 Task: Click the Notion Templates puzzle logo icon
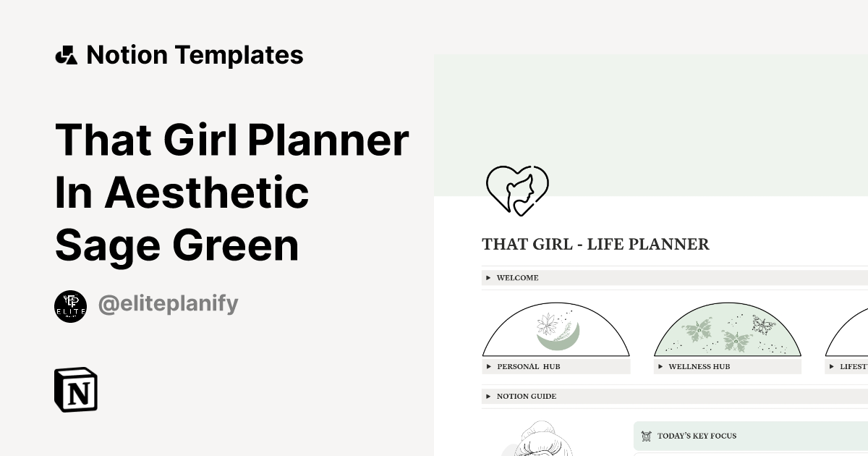point(66,54)
